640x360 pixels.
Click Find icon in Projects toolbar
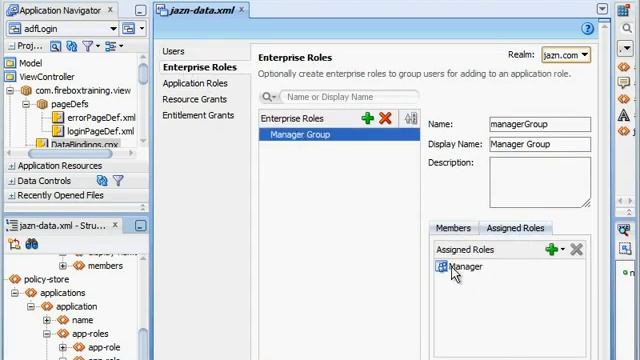click(56, 47)
